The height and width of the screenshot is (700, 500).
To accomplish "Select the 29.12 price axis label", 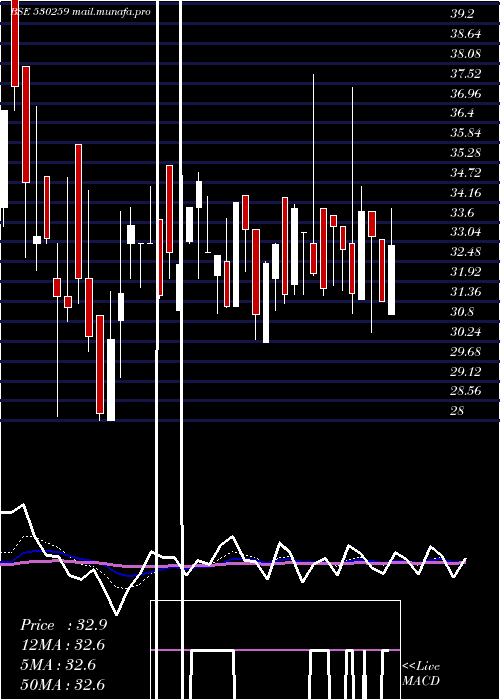I will coord(465,371).
